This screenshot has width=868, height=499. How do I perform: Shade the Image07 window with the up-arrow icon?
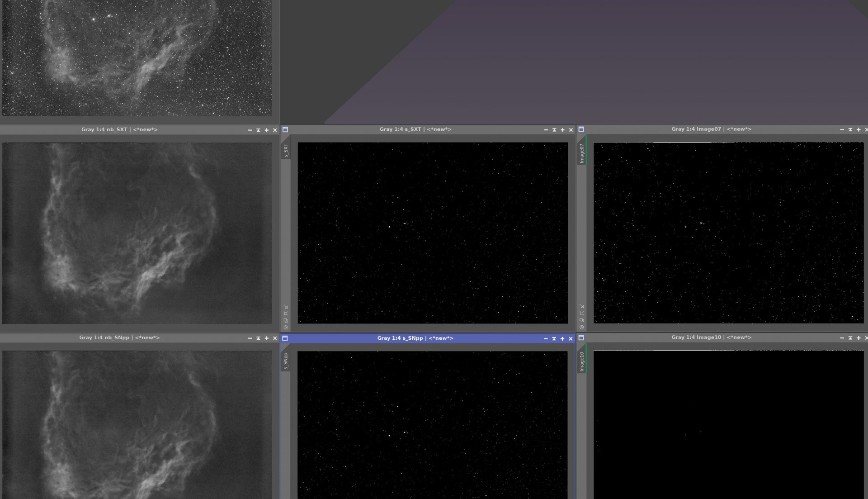point(850,129)
